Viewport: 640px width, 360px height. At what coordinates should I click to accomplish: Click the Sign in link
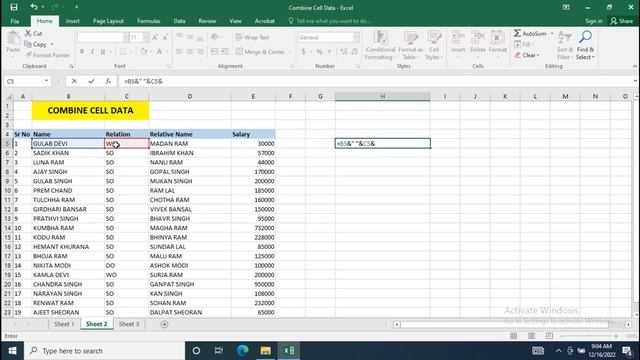593,21
